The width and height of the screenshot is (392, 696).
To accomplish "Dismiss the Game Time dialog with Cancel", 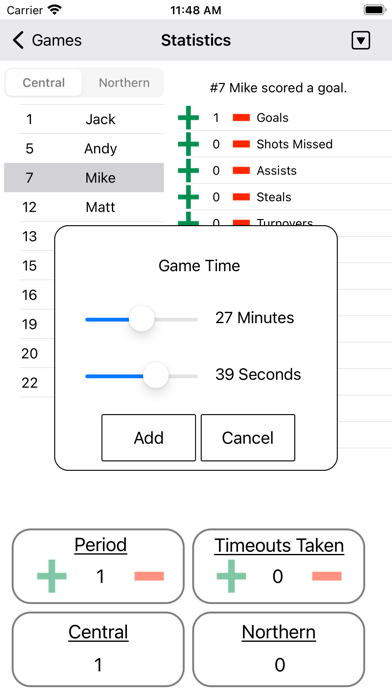I will (248, 438).
